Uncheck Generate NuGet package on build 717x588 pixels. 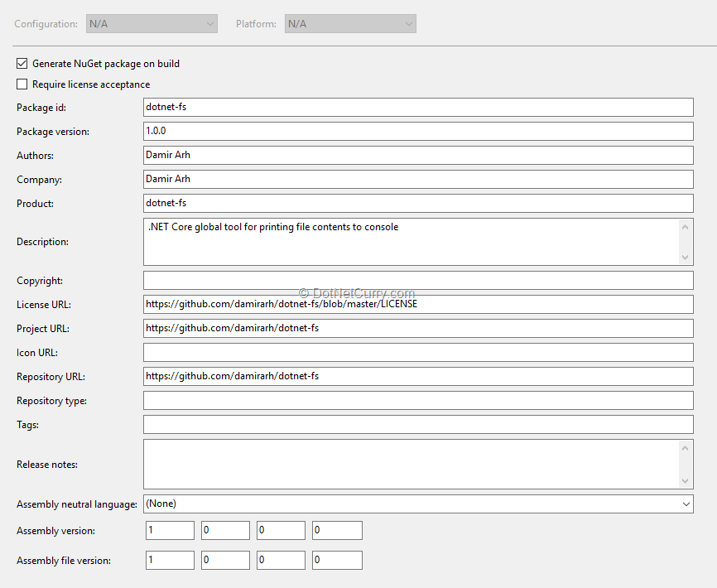point(22,64)
